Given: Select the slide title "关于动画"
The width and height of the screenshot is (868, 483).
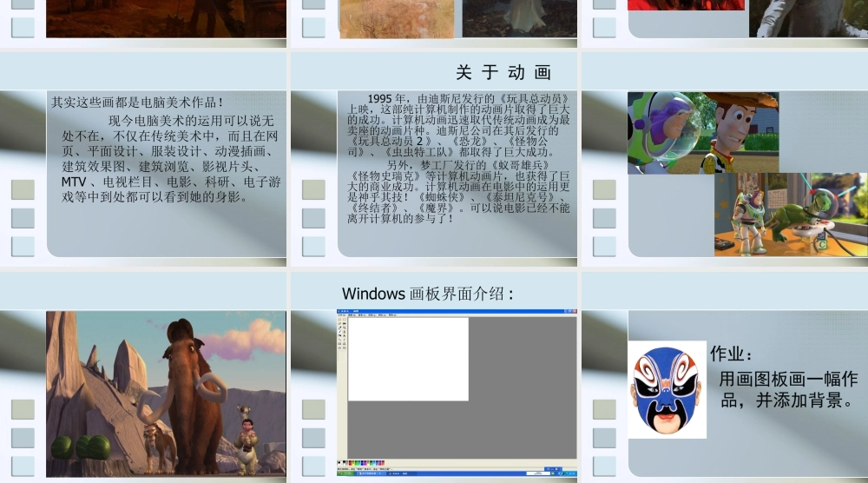Looking at the screenshot, I should [503, 73].
